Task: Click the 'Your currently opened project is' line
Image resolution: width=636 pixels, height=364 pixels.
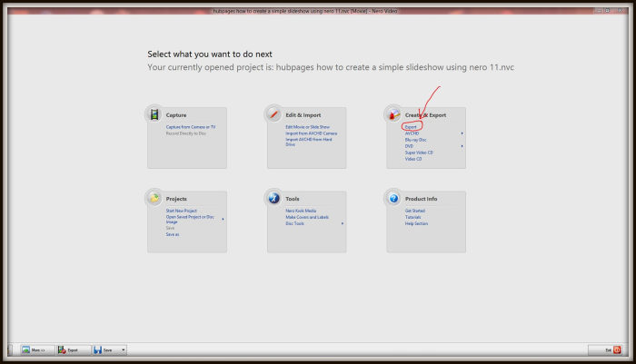Action: pyautogui.click(x=331, y=67)
